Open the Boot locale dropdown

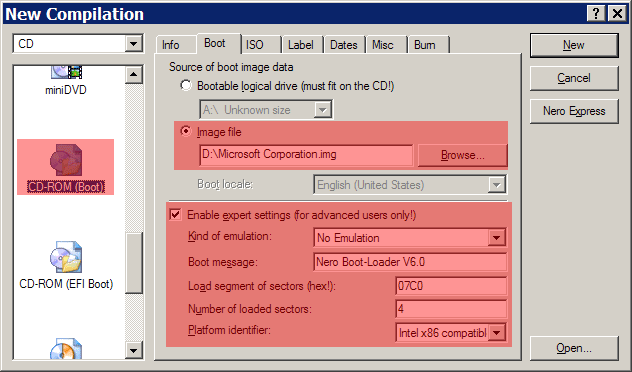(x=497, y=185)
